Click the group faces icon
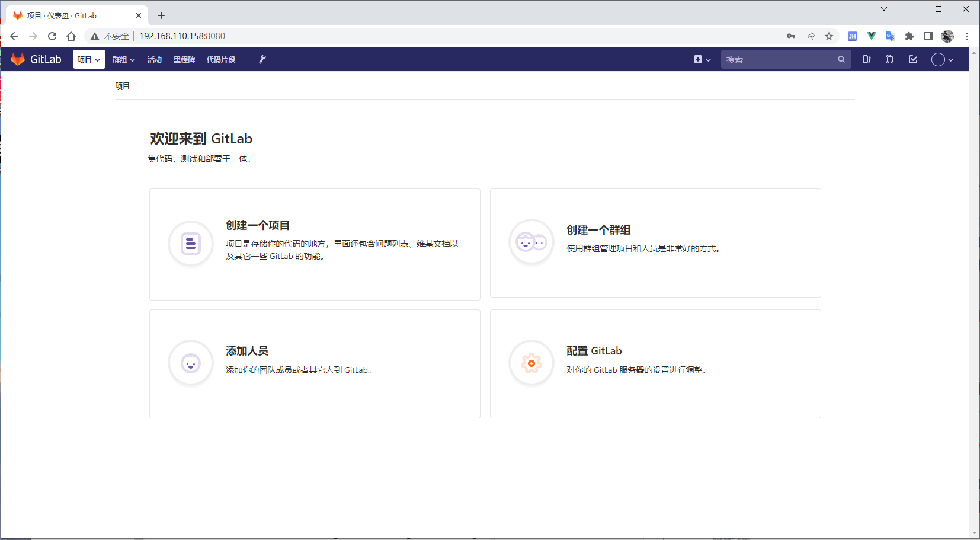Screen dimensions: 980x540 tap(531, 242)
